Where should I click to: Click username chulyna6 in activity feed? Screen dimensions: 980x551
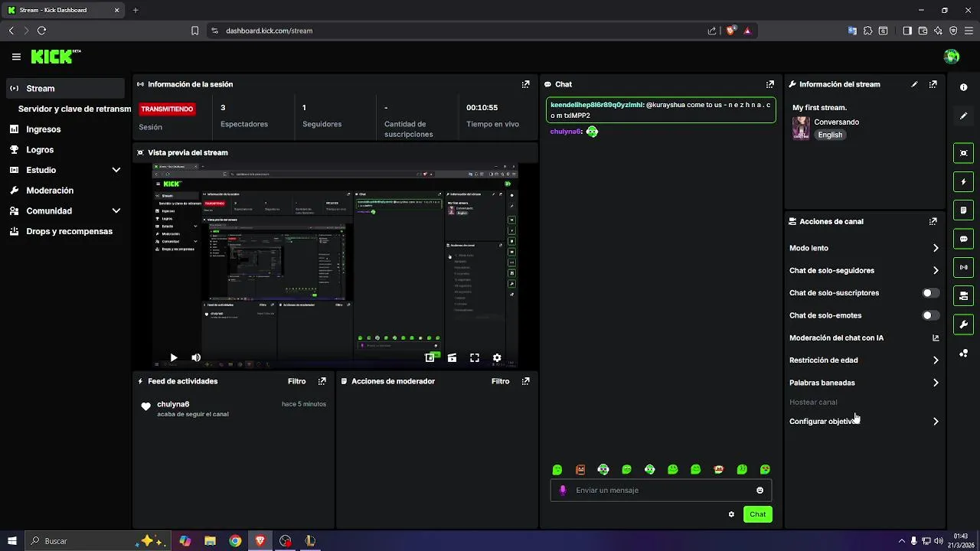click(173, 404)
